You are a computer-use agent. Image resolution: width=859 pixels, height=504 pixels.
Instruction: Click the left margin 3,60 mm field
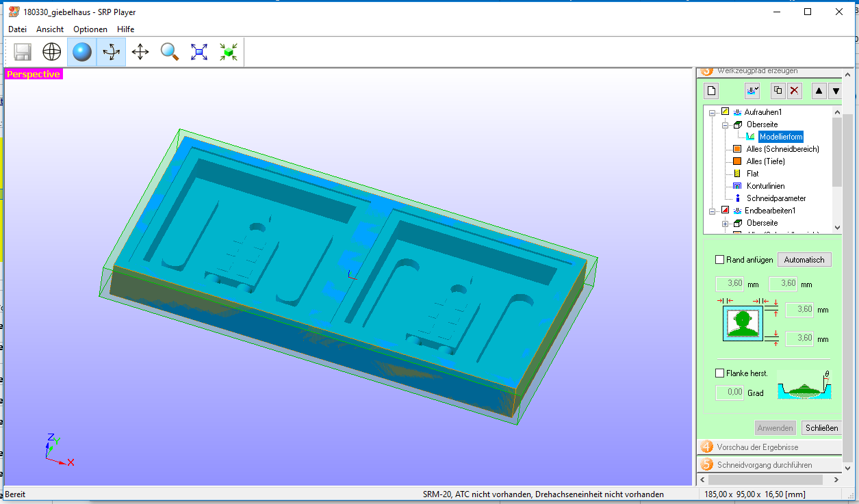point(730,283)
